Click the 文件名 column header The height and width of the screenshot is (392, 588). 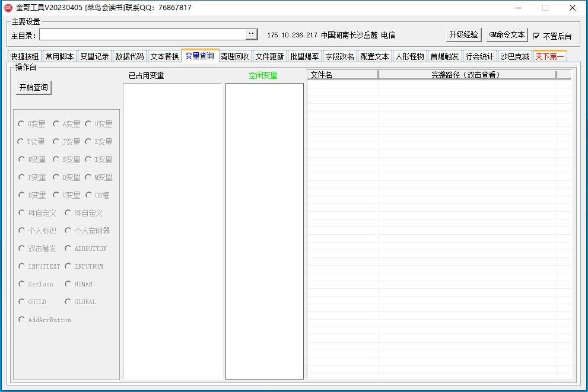(x=342, y=75)
